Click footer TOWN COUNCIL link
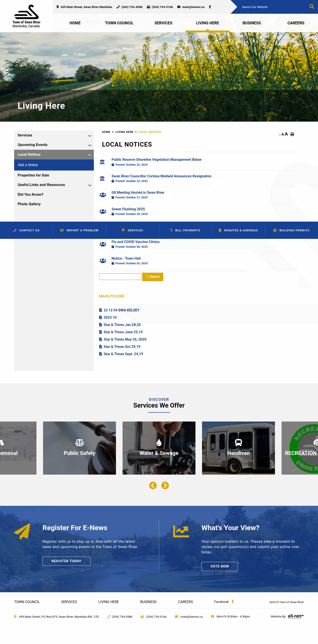The image size is (318, 644). [27, 602]
